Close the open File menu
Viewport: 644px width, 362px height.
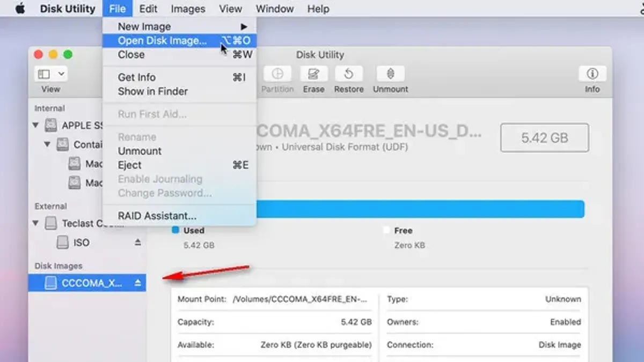117,9
